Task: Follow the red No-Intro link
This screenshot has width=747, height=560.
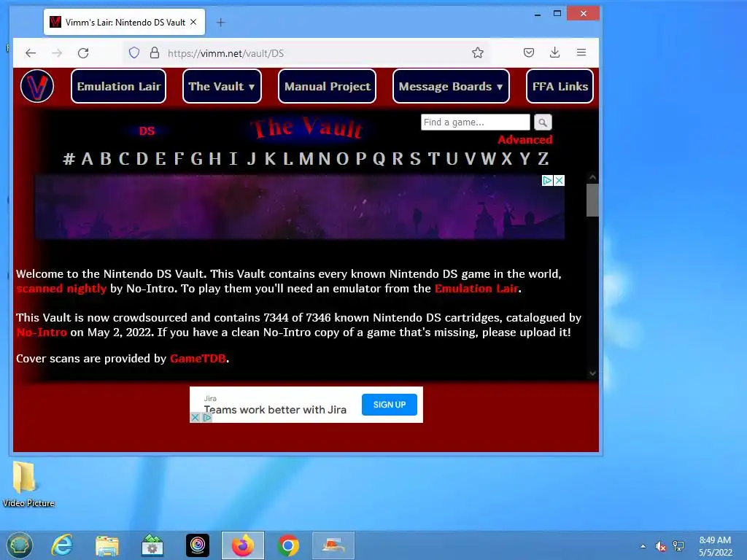Action: (x=42, y=332)
